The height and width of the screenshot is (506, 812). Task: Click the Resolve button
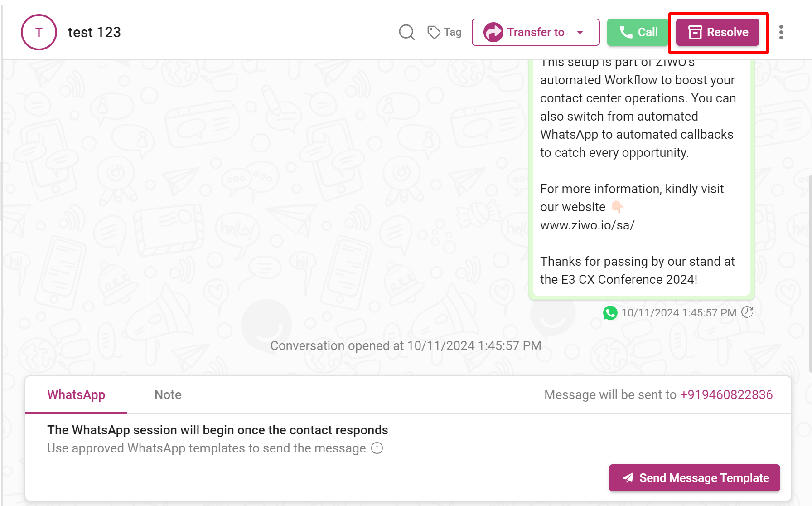click(x=718, y=32)
